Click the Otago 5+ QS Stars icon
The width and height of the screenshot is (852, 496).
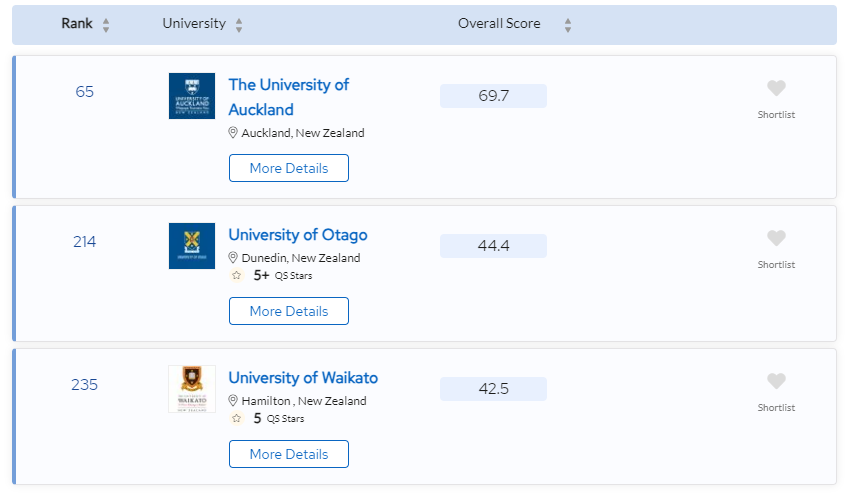tap(236, 275)
